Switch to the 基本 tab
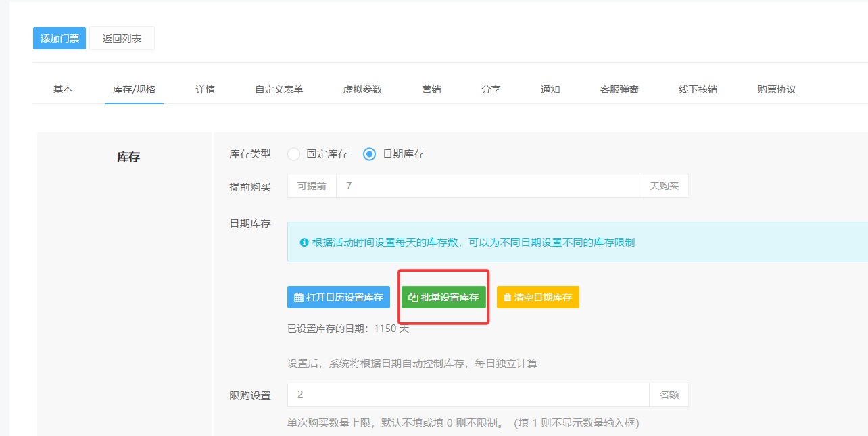The image size is (868, 436). click(63, 89)
